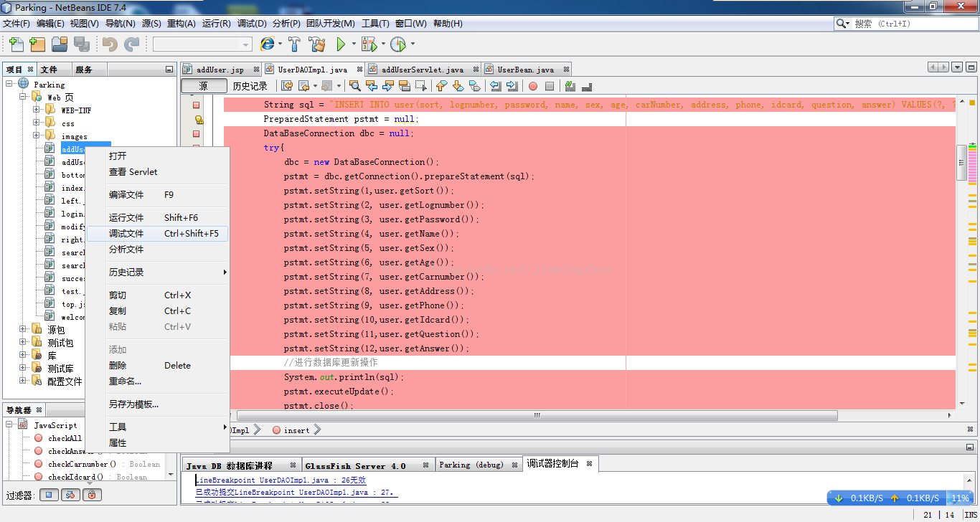The height and width of the screenshot is (522, 980).
Task: Click editor Find Selection magnifier icon
Action: coord(355,86)
